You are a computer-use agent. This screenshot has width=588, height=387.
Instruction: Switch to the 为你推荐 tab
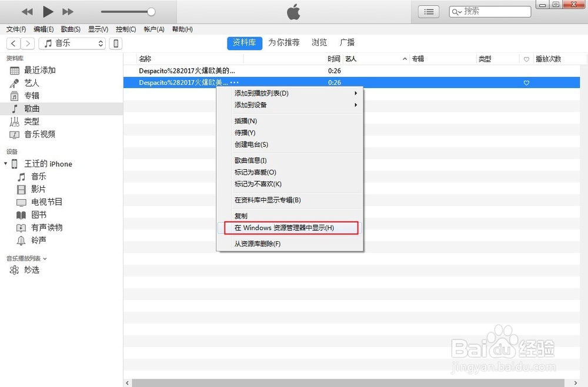284,43
